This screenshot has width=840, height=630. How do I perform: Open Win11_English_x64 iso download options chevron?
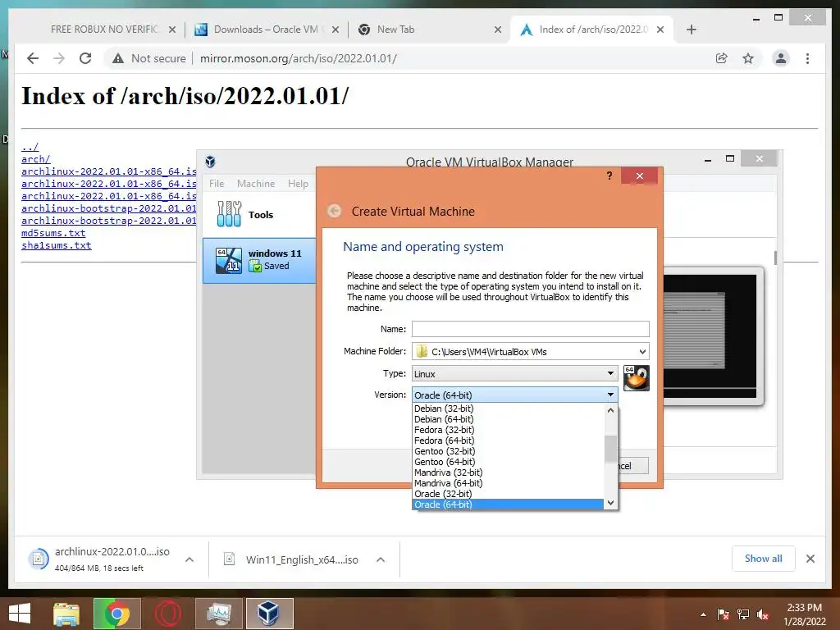click(x=381, y=559)
